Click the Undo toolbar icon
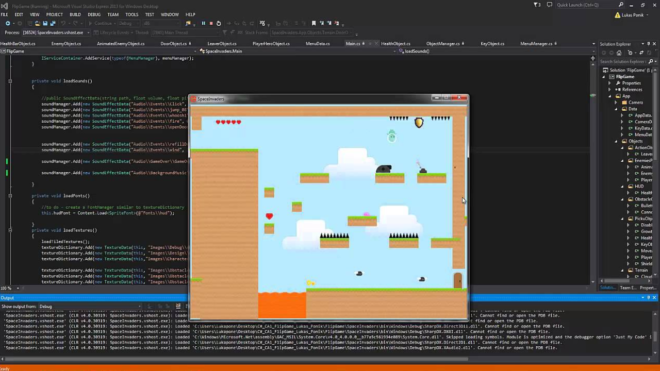 click(x=63, y=24)
